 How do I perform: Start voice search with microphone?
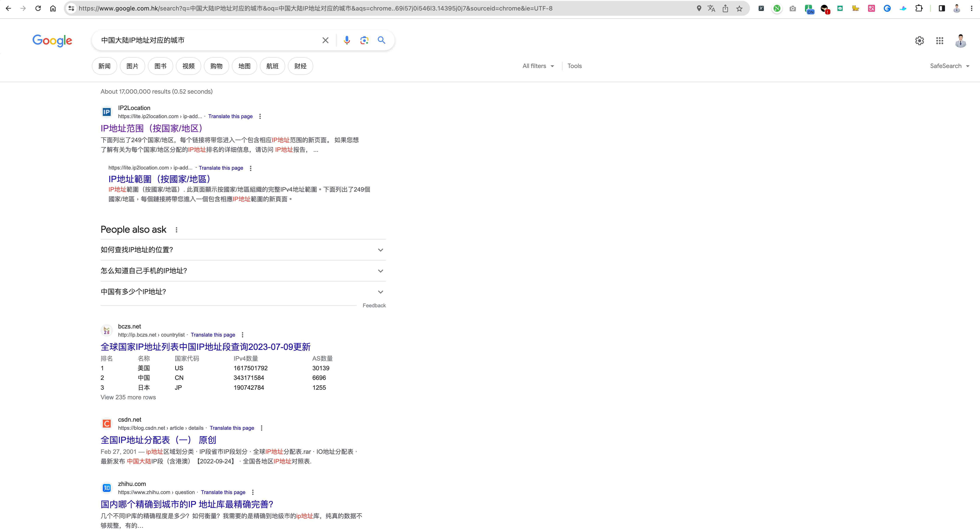[x=346, y=40]
